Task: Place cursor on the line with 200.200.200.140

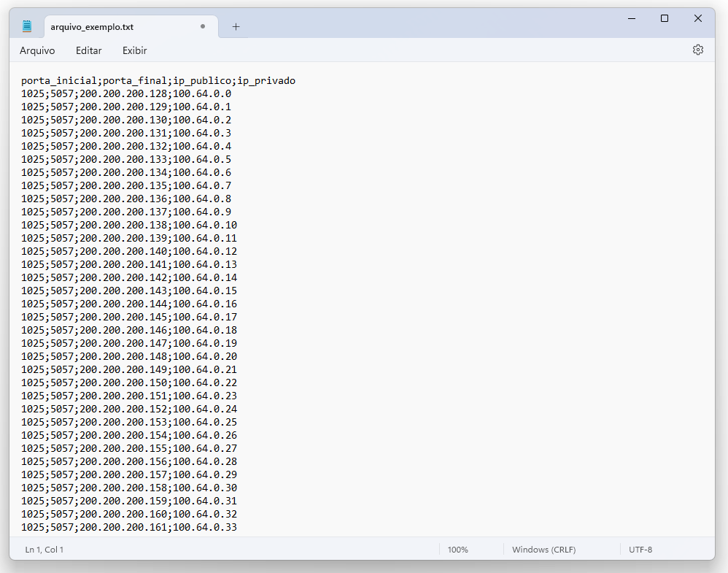Action: pyautogui.click(x=129, y=251)
